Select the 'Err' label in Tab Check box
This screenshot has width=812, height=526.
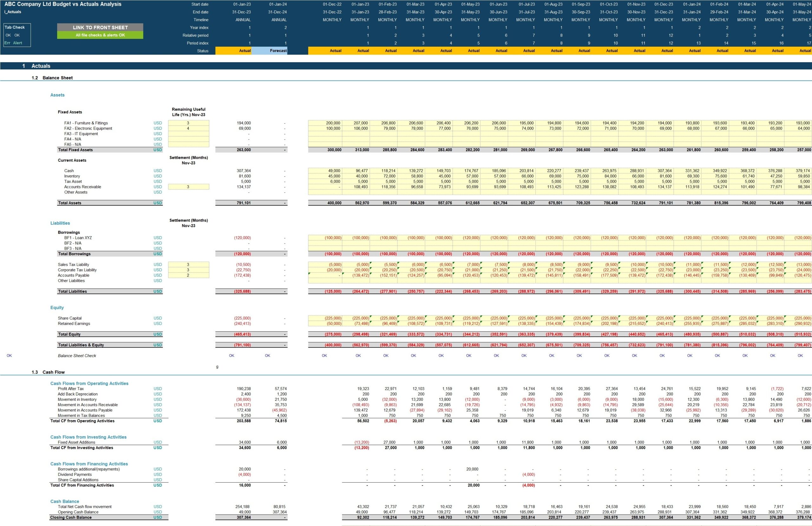pos(7,43)
